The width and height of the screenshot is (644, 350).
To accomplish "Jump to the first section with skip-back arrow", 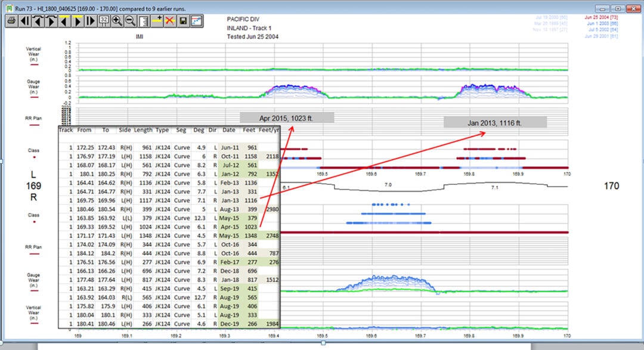I will point(24,20).
